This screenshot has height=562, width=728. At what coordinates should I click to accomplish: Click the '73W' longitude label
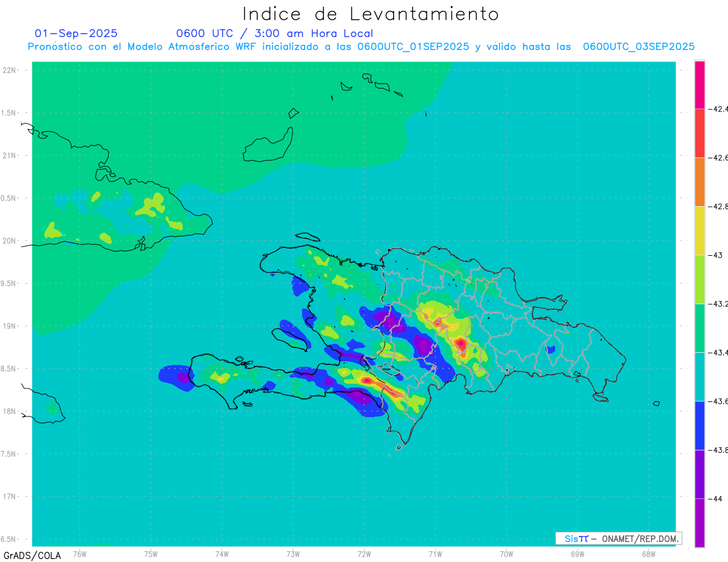tap(293, 554)
